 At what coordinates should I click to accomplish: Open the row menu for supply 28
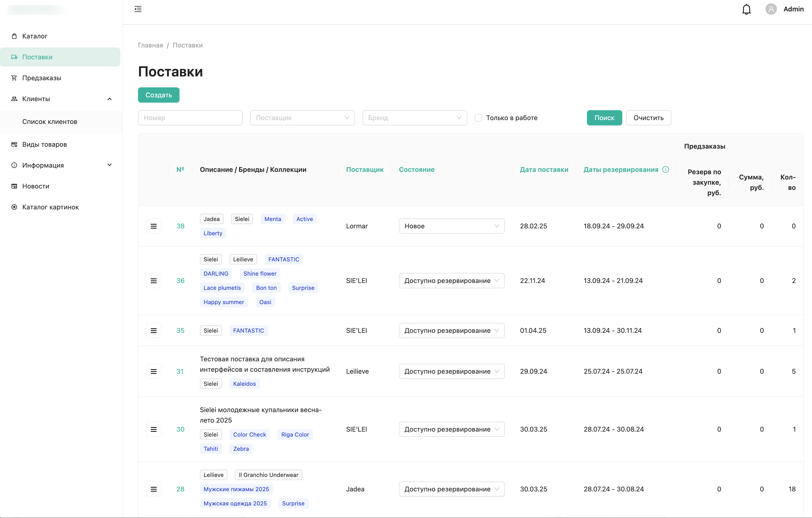(153, 489)
